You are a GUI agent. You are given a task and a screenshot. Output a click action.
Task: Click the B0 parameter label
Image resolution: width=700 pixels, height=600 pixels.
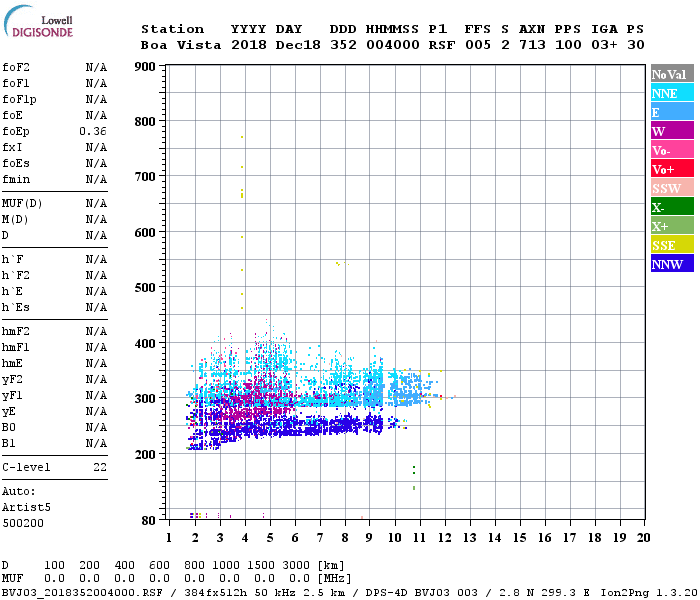tap(9, 428)
